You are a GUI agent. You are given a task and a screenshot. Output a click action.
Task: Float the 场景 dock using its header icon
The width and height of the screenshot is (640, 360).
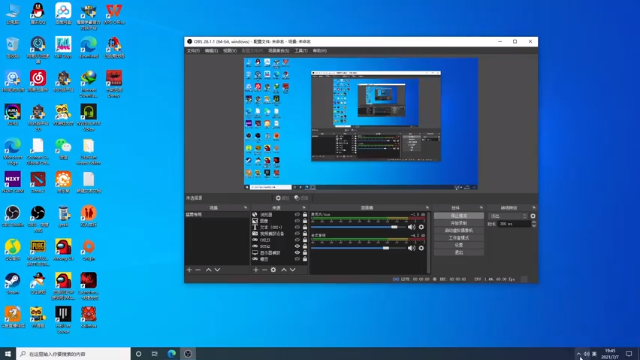click(245, 208)
